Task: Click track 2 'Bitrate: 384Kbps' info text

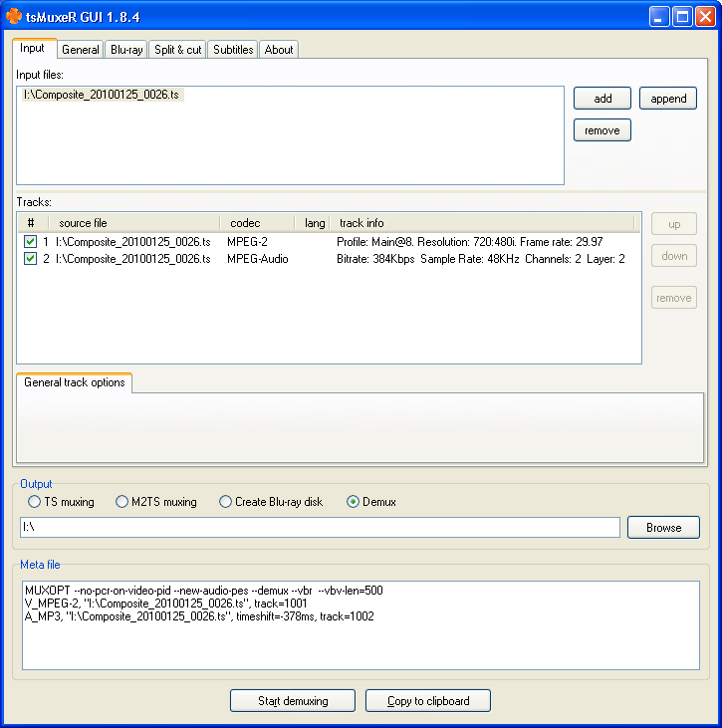Action: pos(375,259)
